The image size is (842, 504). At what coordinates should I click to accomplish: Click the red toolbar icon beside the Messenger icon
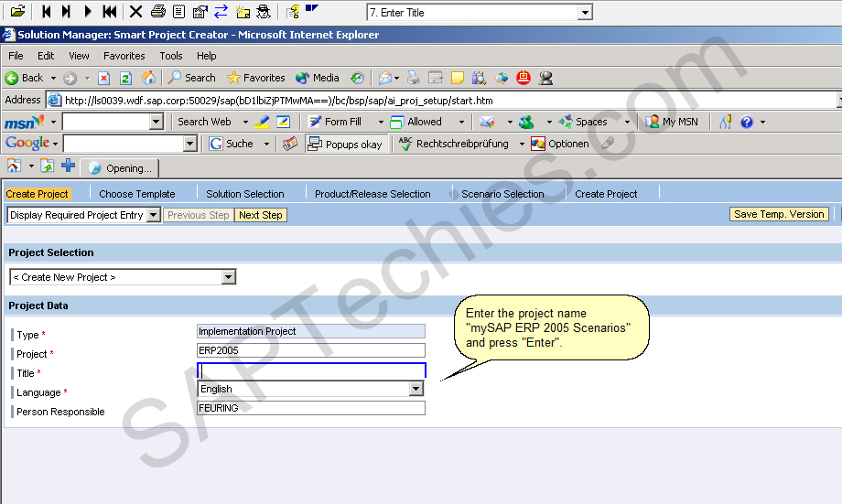click(523, 78)
